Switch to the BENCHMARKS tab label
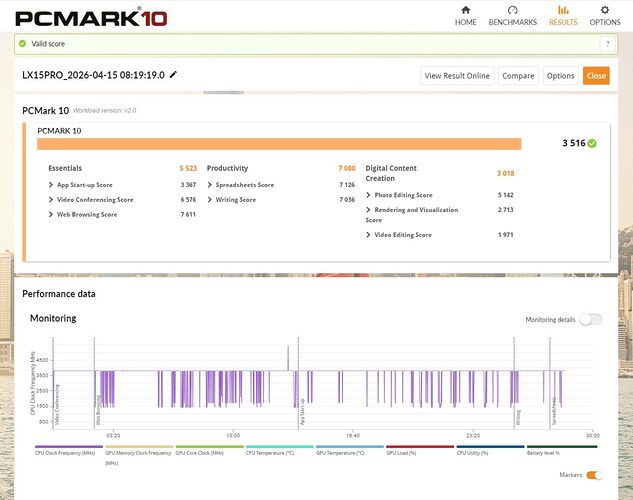The height and width of the screenshot is (500, 633). (513, 22)
